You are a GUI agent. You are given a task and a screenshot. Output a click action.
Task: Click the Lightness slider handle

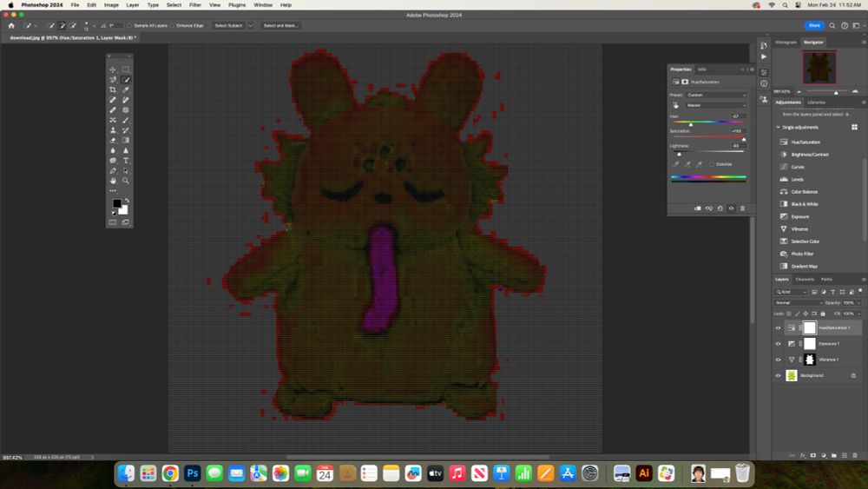[x=680, y=154]
